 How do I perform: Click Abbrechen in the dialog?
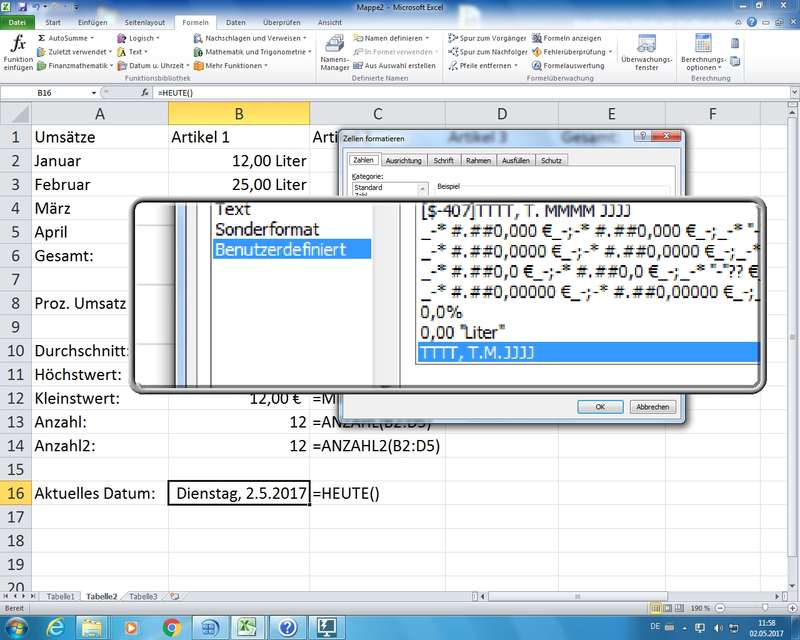[x=653, y=407]
